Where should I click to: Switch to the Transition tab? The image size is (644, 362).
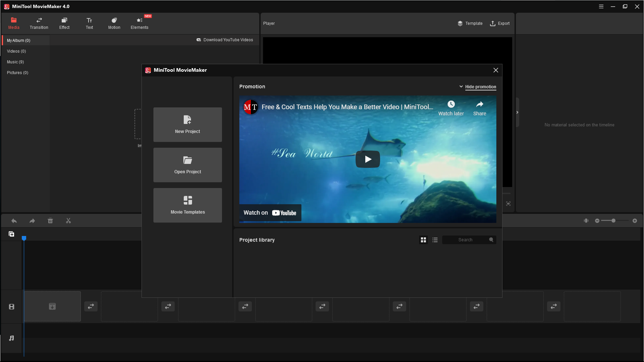[x=39, y=23]
